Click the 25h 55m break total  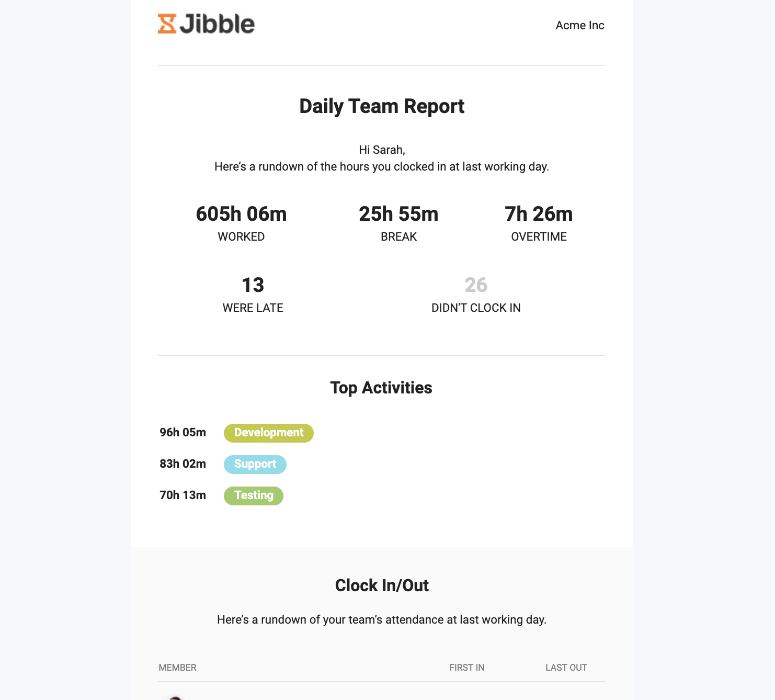point(398,214)
